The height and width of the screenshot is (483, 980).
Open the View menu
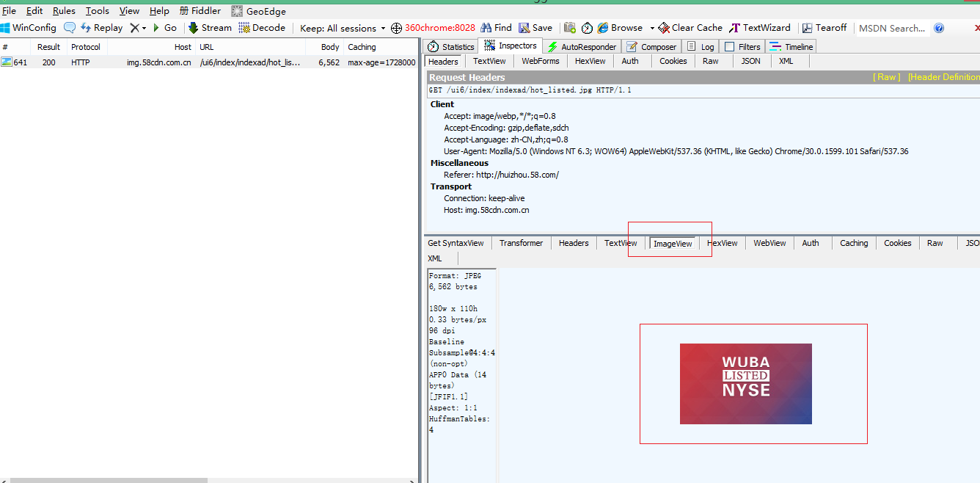(129, 11)
